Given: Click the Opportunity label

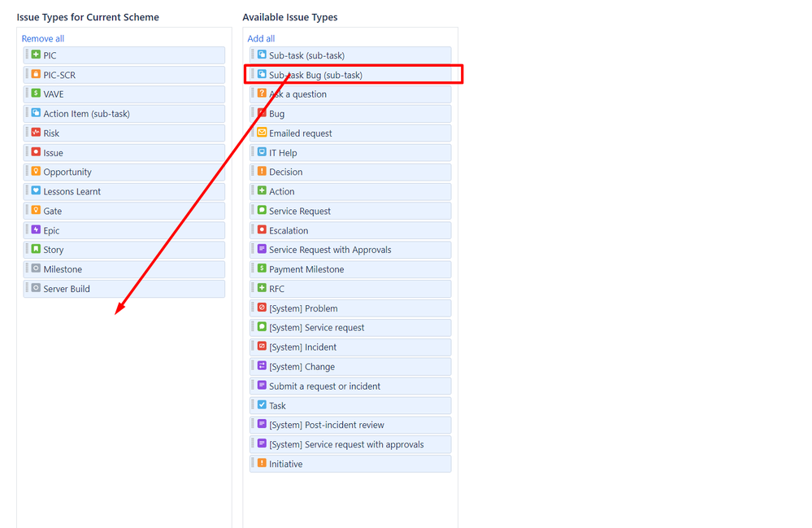Looking at the screenshot, I should (67, 172).
